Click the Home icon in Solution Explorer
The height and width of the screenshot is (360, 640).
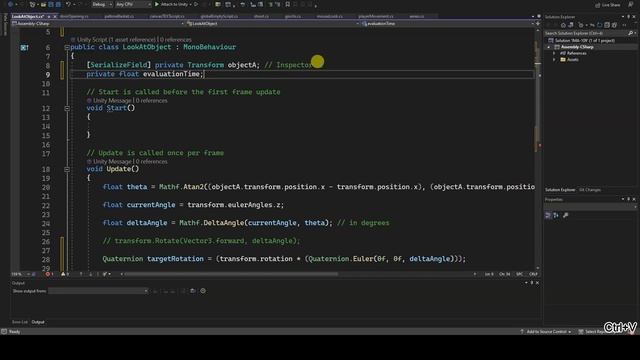[x=564, y=25]
